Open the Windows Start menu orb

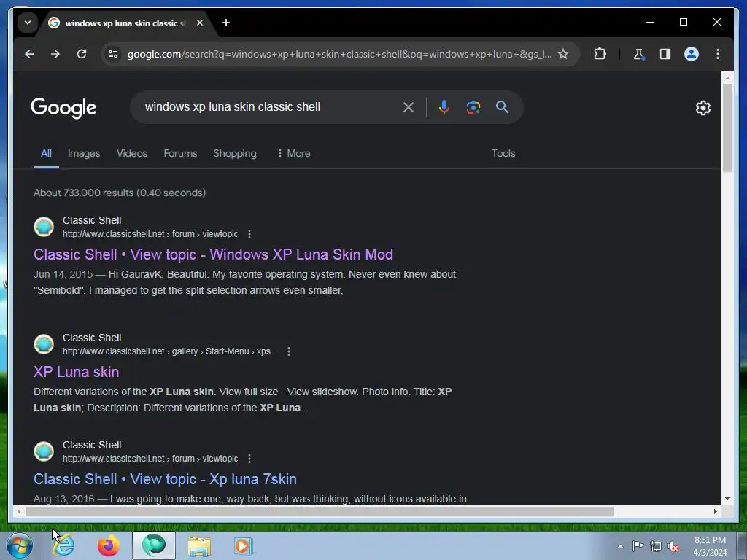[20, 545]
